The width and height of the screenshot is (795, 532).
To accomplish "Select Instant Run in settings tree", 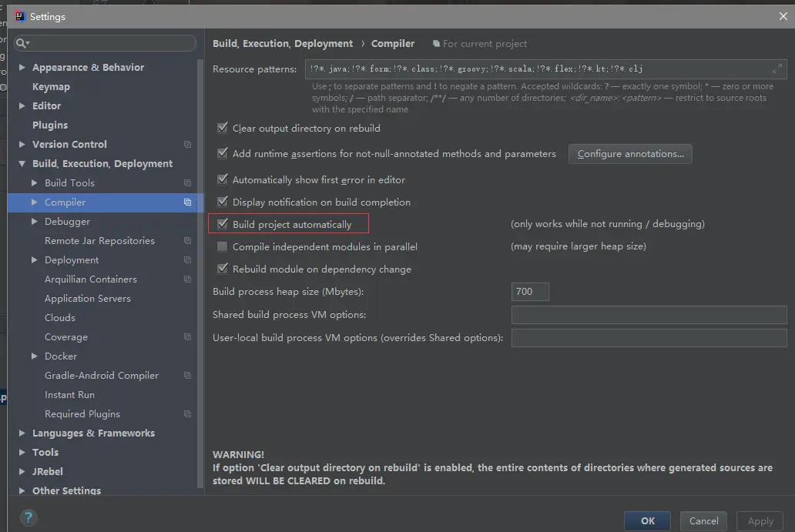I will pos(69,395).
